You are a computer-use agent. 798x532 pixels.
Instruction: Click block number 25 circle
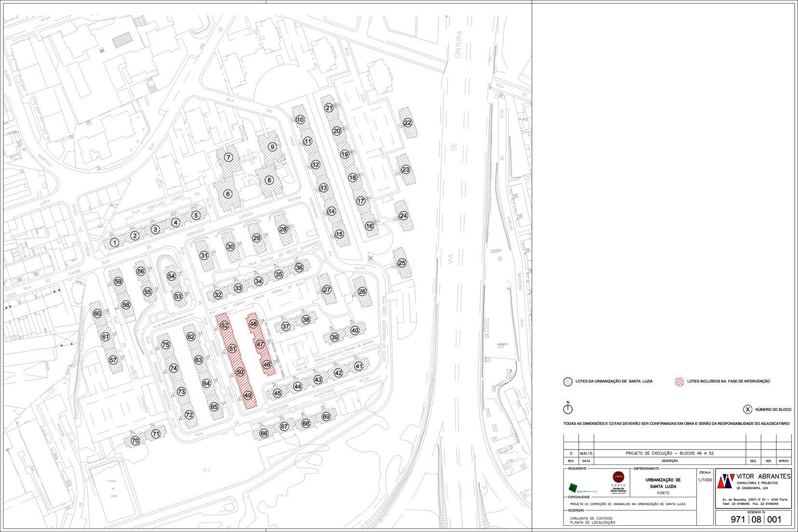point(402,263)
